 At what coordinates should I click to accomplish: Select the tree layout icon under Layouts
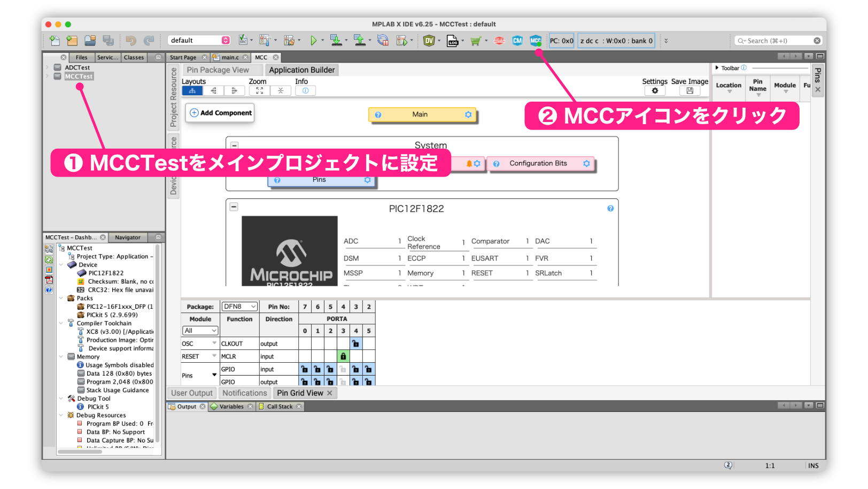(192, 91)
